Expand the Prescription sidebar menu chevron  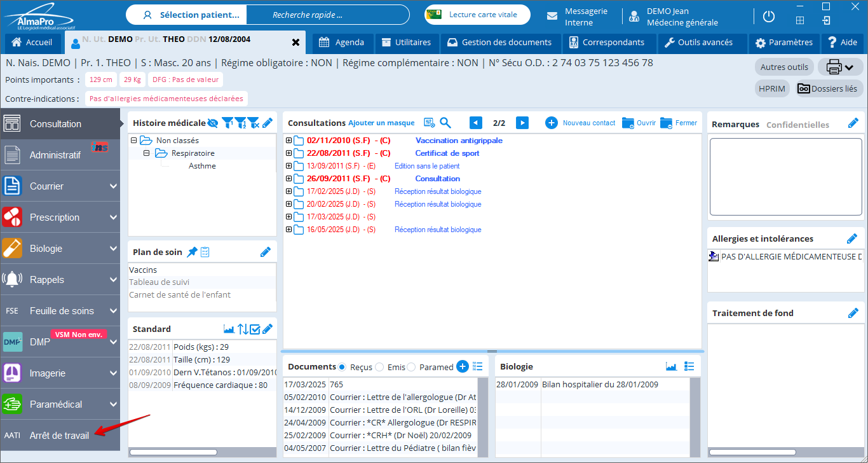click(113, 218)
